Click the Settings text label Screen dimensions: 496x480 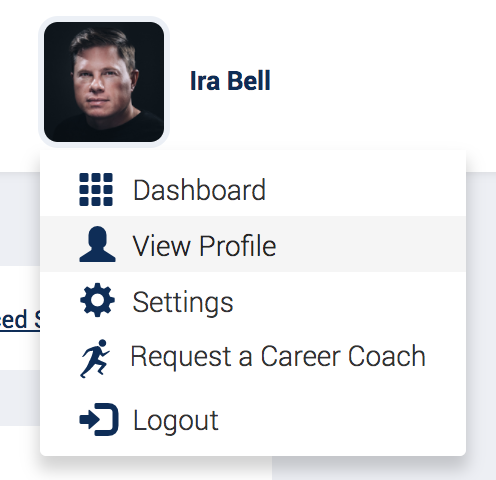coord(183,302)
